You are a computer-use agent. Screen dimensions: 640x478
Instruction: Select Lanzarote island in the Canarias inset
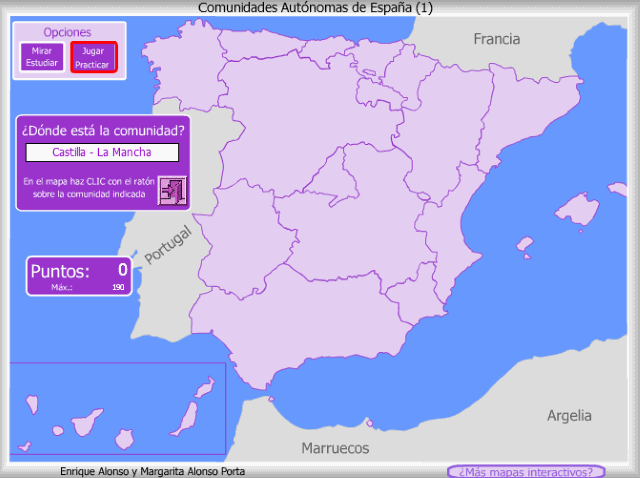205,388
